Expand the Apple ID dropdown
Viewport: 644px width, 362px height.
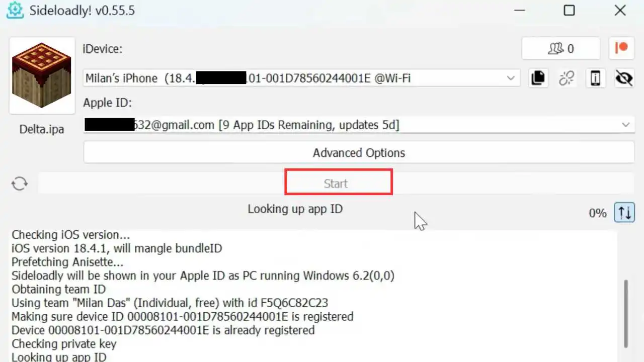point(625,125)
